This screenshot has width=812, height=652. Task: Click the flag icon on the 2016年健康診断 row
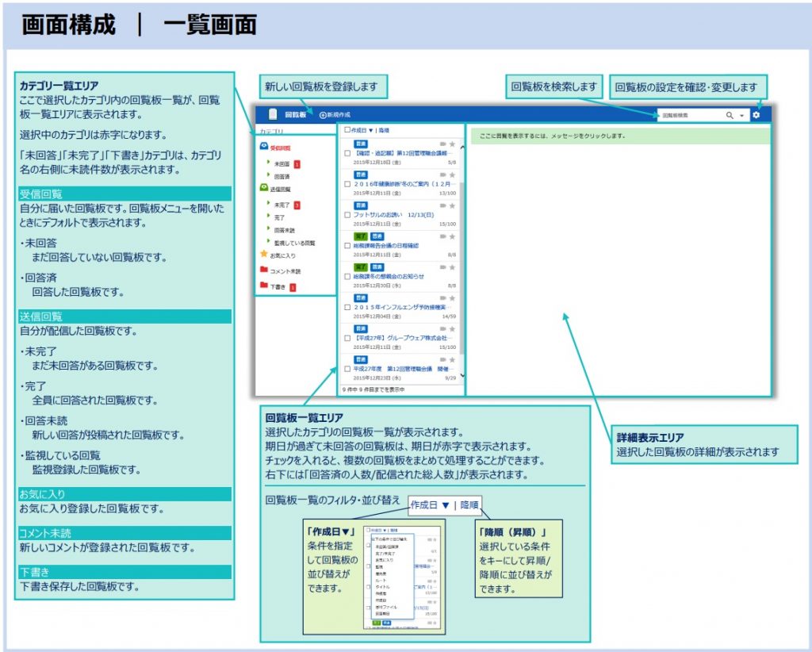click(x=442, y=175)
